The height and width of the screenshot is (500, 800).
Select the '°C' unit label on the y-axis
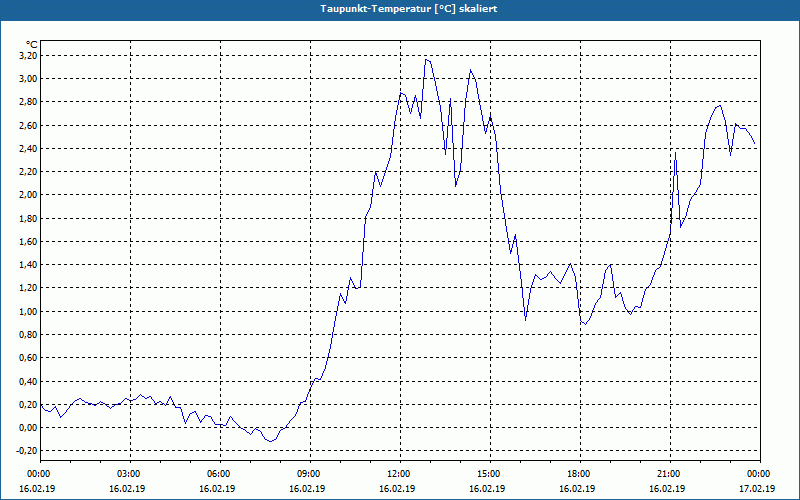tap(32, 45)
